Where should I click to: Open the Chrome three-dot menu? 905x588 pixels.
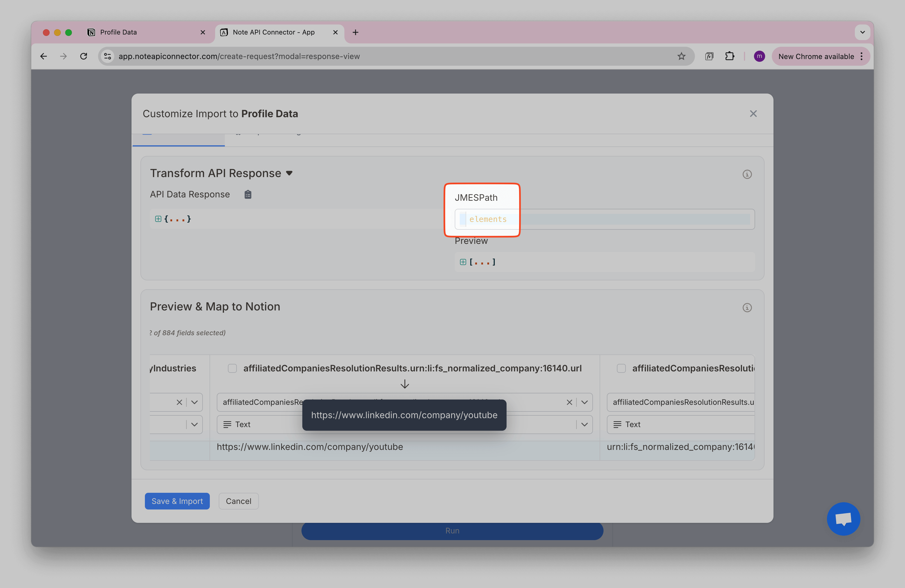coord(861,56)
